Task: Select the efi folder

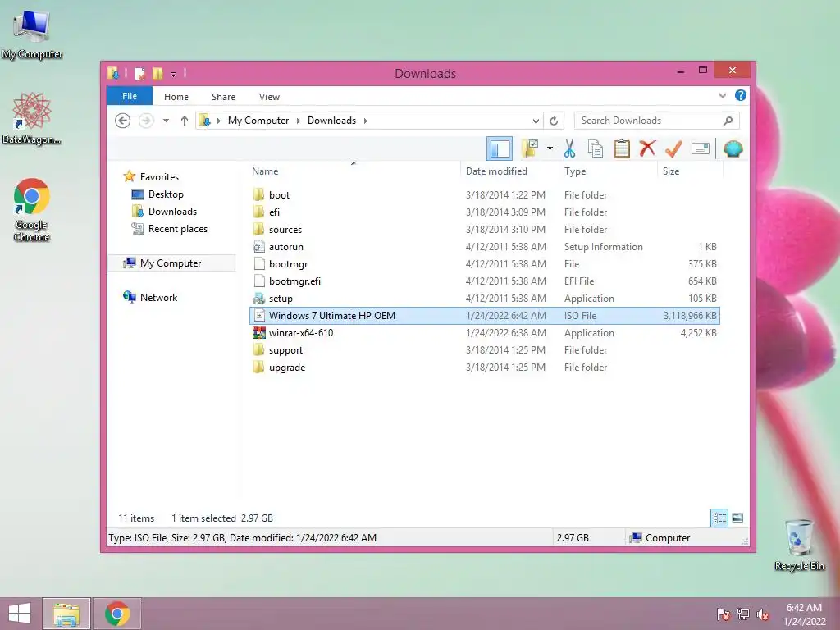Action: point(485,212)
